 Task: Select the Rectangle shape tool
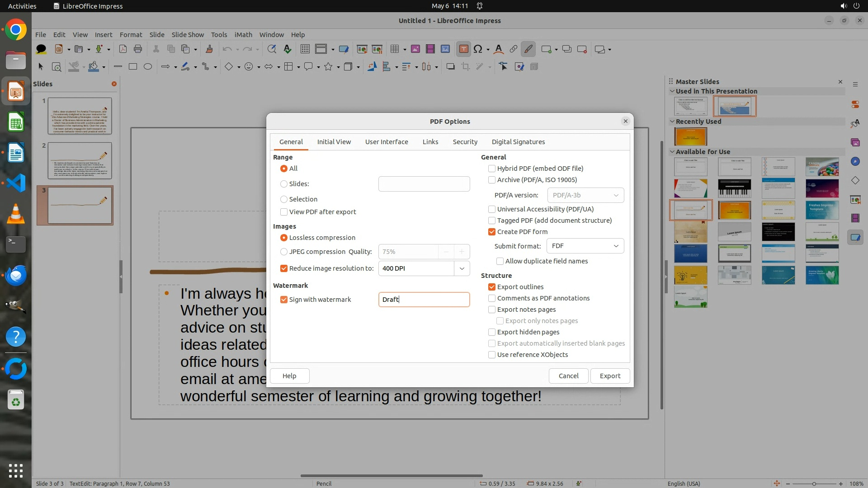point(132,67)
